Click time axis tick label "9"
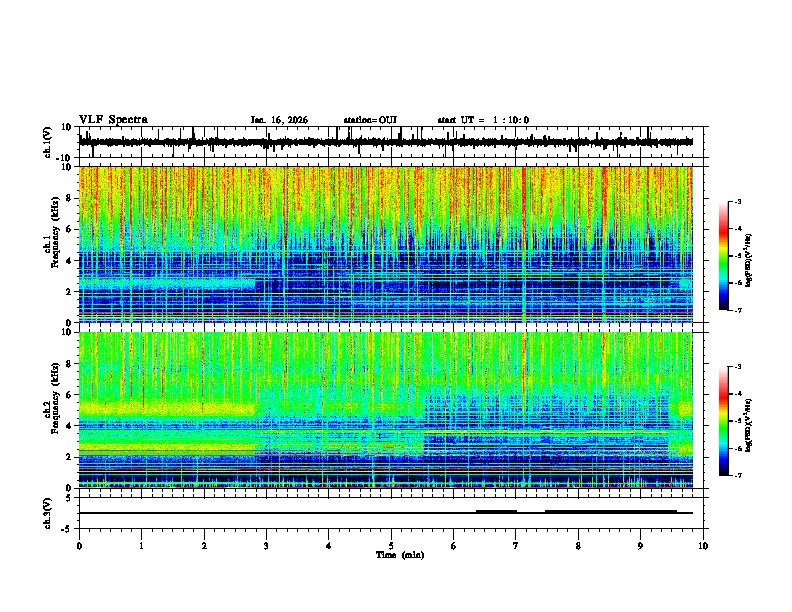The height and width of the screenshot is (612, 792). [640, 546]
